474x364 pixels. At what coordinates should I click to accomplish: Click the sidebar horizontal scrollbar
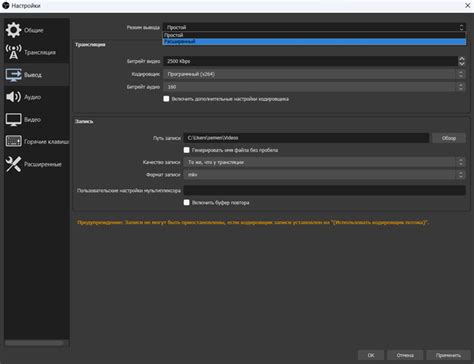point(34,343)
